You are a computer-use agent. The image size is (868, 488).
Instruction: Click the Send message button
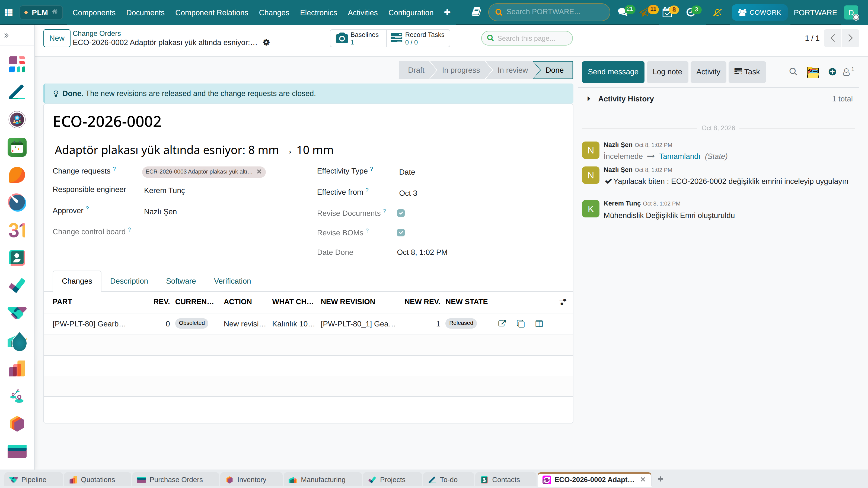[x=613, y=72]
